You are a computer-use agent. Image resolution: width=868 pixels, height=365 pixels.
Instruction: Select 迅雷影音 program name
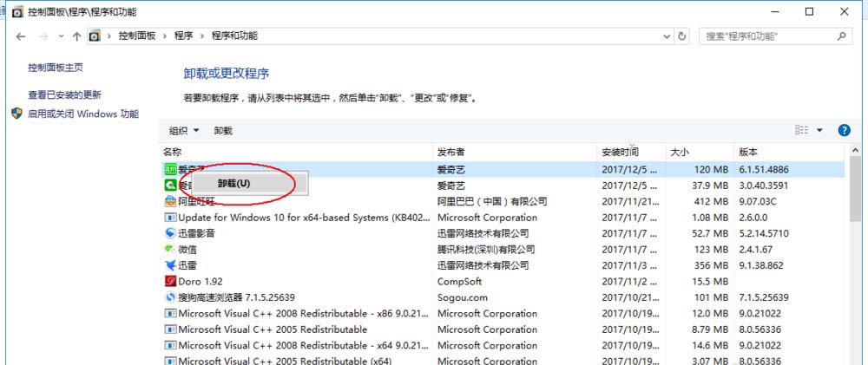pos(196,233)
